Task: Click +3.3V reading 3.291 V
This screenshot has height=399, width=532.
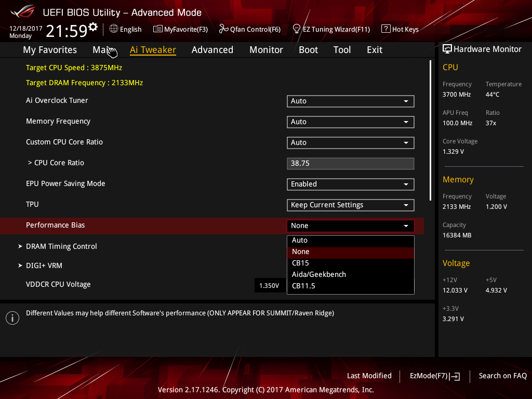Action: click(453, 319)
